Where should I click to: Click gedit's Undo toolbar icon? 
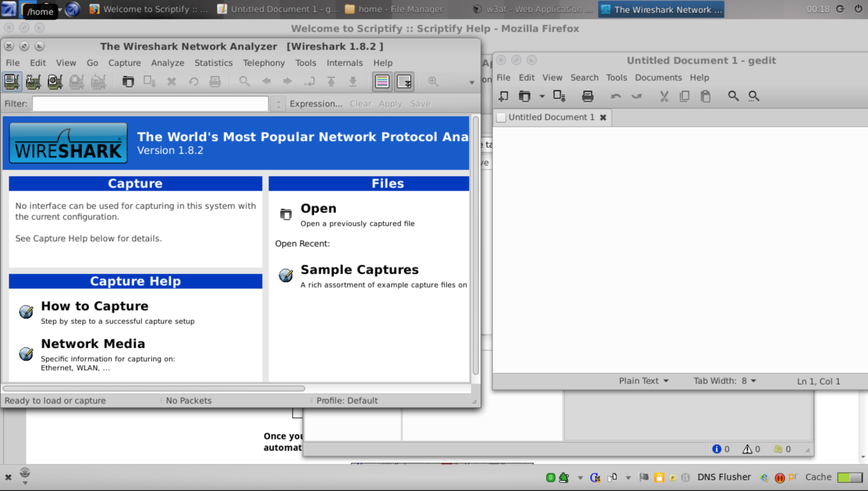point(616,96)
